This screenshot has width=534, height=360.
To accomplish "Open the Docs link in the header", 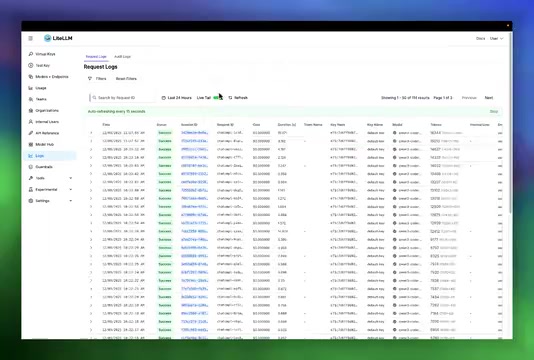I will tap(481, 38).
